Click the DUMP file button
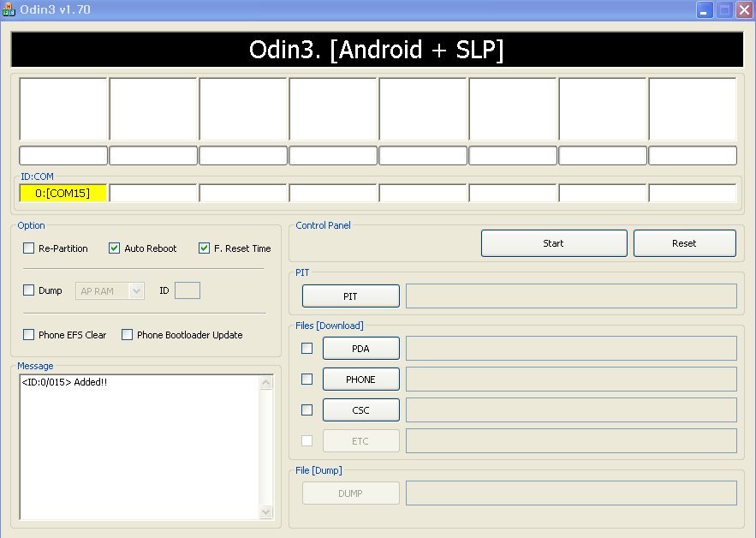Screen dimensions: 756x538 tap(350, 493)
